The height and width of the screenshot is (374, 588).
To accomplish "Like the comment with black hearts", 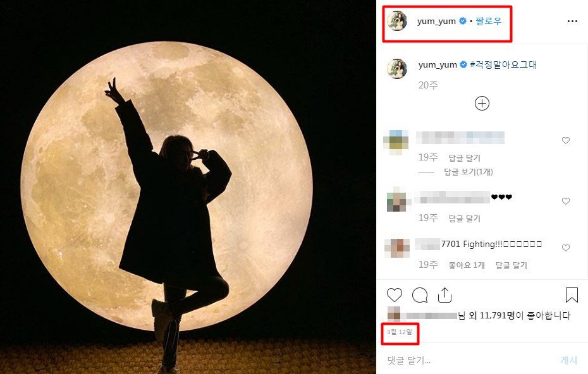I will pos(565,202).
